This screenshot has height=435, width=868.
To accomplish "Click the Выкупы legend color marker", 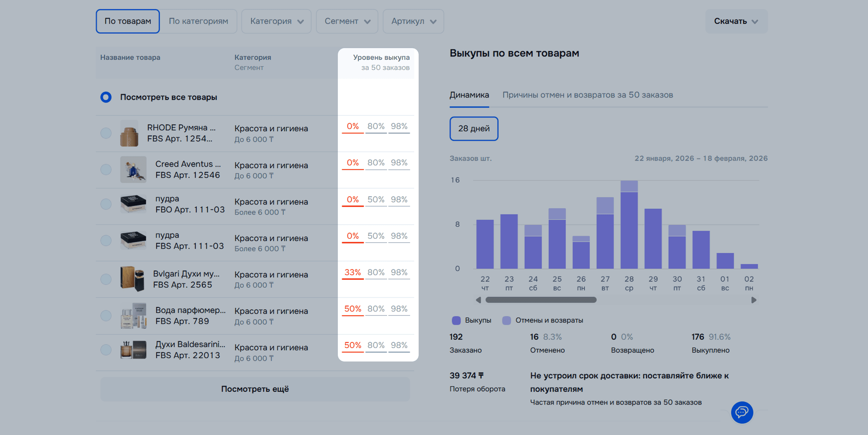I will 456,320.
